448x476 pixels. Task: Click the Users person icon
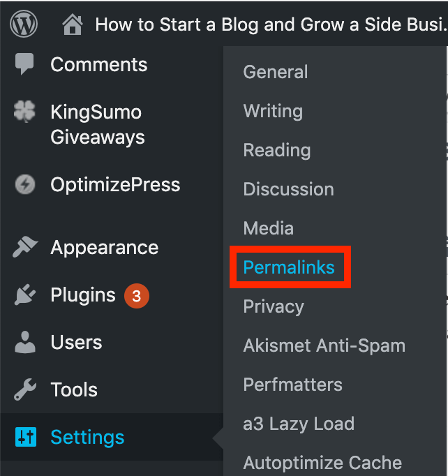pyautogui.click(x=25, y=343)
